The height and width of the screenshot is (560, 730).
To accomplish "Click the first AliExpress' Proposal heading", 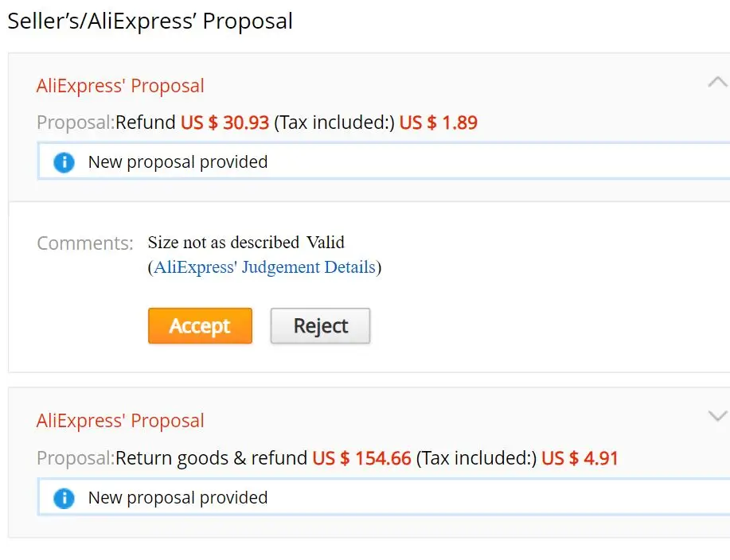I will tap(120, 86).
